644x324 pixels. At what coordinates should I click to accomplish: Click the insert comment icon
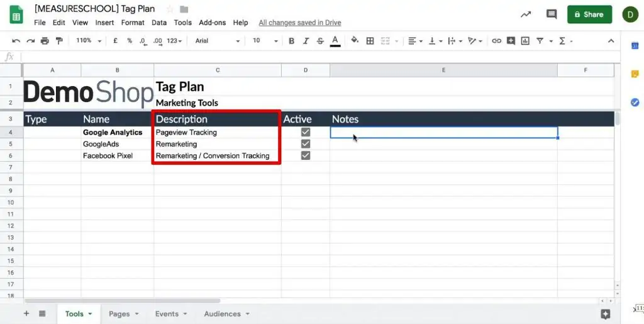click(511, 41)
